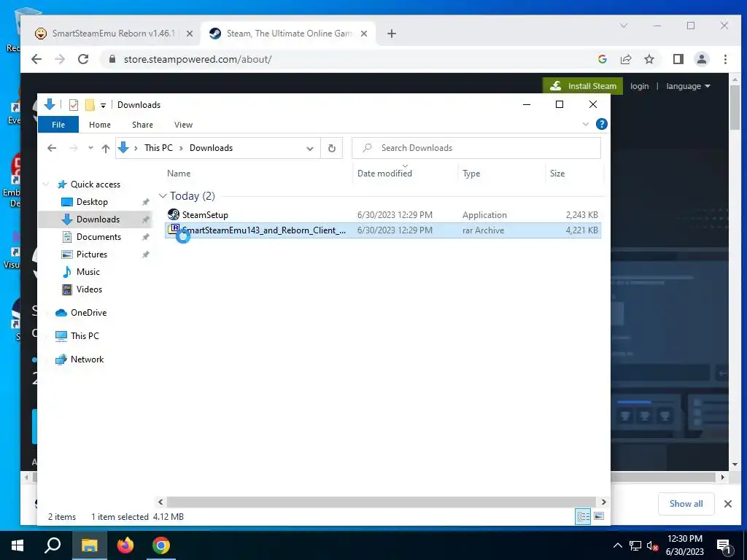This screenshot has height=560, width=747.
Task: Open Chrome three-dot menu
Action: (725, 59)
